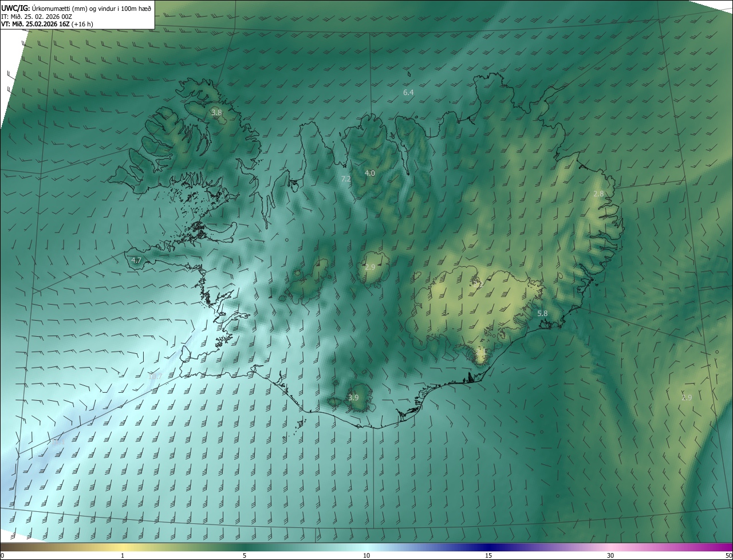Click the map title 'Úrkomumætti (mm) og vindur í 100m hæð'
733x560 pixels.
click(x=90, y=9)
